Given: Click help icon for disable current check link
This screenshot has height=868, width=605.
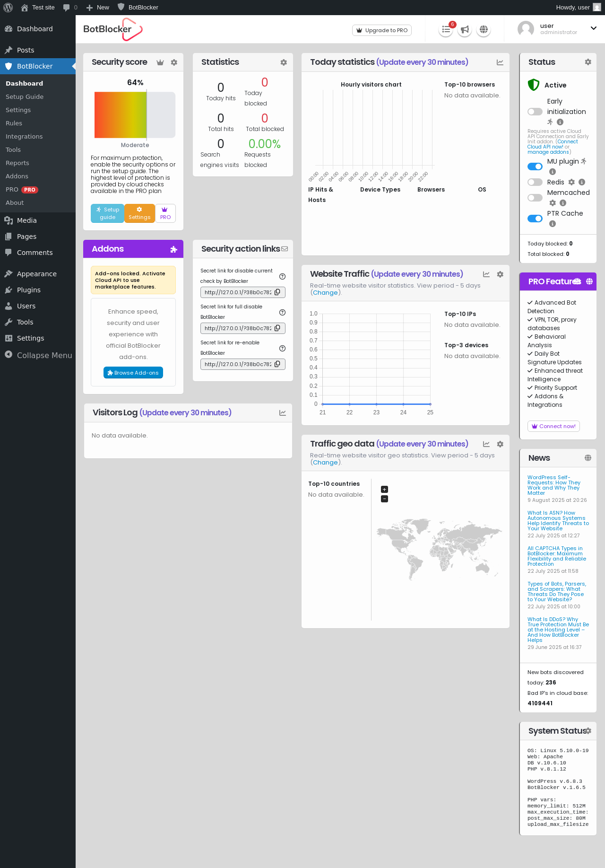Looking at the screenshot, I should click(282, 276).
